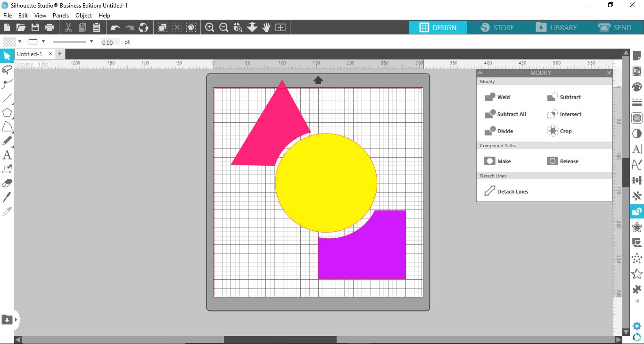Open the Object menu
This screenshot has height=344, width=644.
pos(83,15)
